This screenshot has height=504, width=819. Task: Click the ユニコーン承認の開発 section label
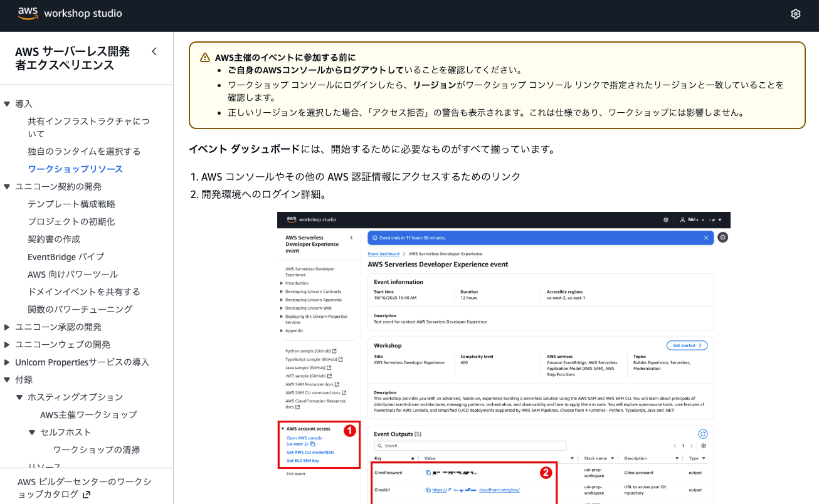coord(58,327)
